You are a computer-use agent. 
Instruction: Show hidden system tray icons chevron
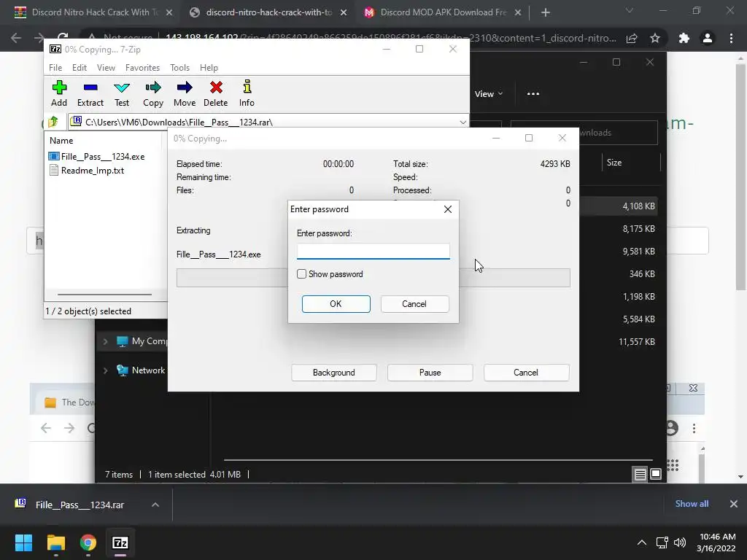click(642, 542)
